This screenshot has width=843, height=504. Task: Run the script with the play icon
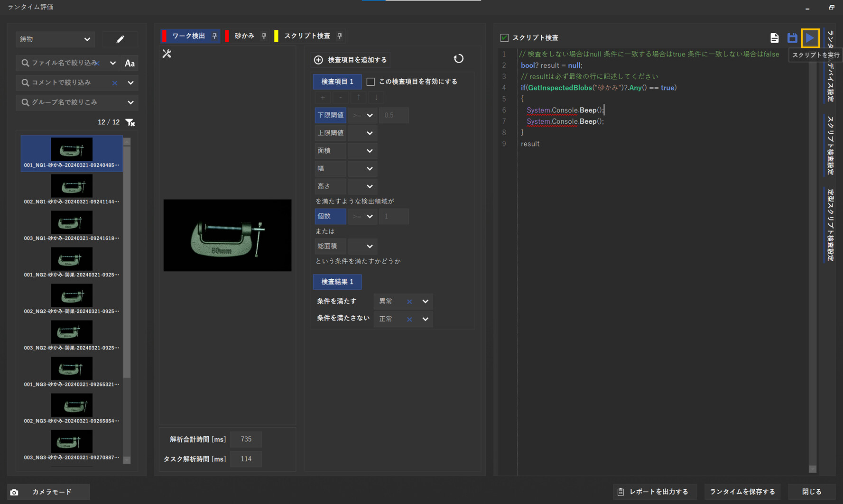[x=810, y=38]
